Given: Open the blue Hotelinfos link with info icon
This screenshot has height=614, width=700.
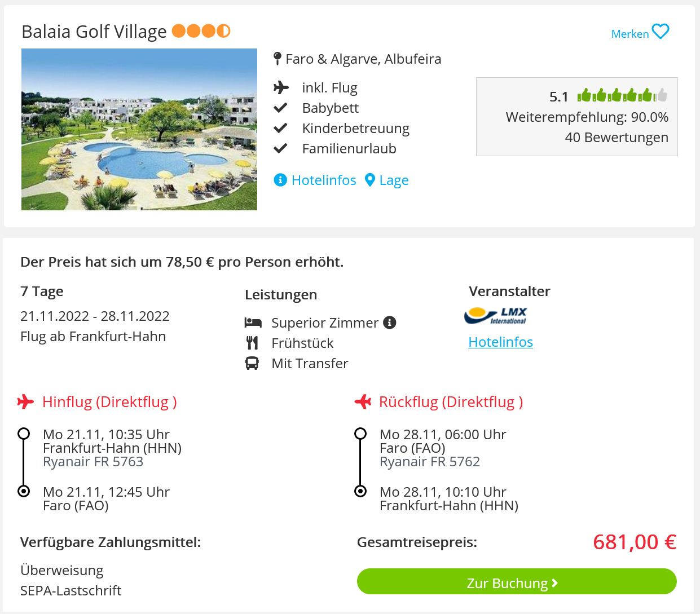Looking at the screenshot, I should click(x=315, y=180).
